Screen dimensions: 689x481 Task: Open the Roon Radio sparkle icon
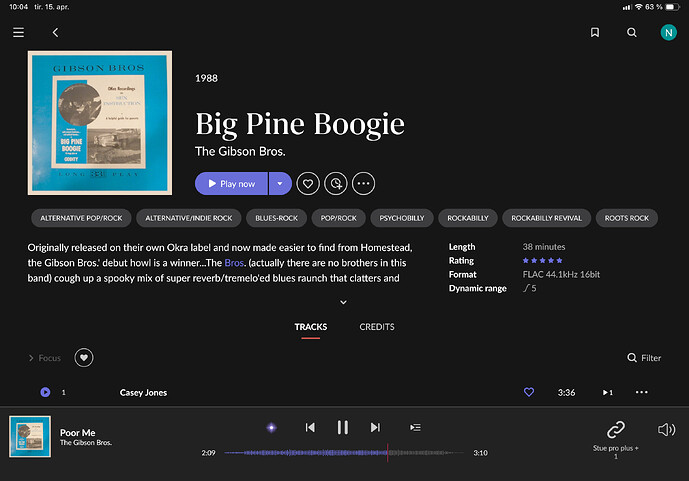click(x=272, y=427)
